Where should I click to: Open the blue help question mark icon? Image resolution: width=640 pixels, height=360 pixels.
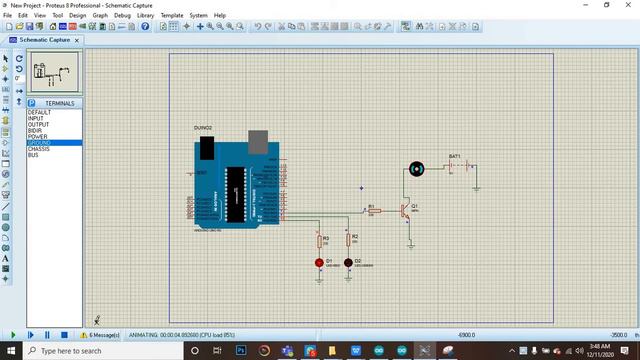point(145,27)
